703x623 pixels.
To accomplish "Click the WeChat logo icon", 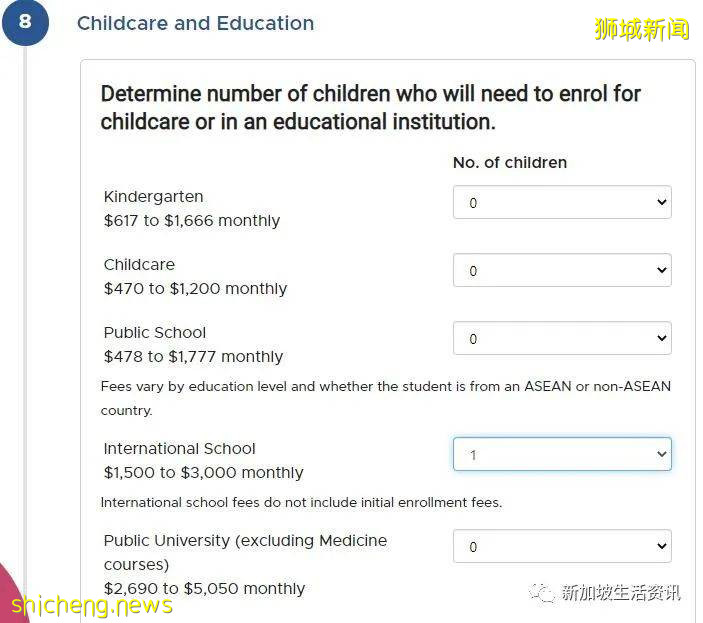I will pos(542,593).
